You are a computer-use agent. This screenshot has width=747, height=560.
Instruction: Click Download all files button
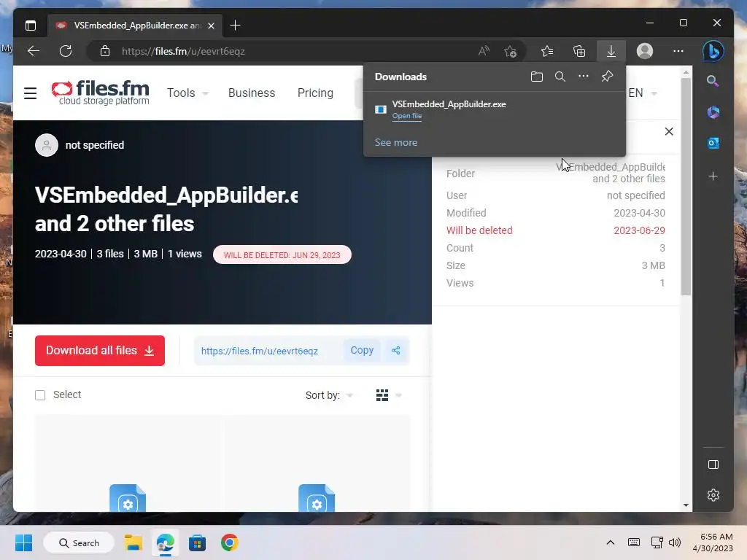(x=99, y=351)
